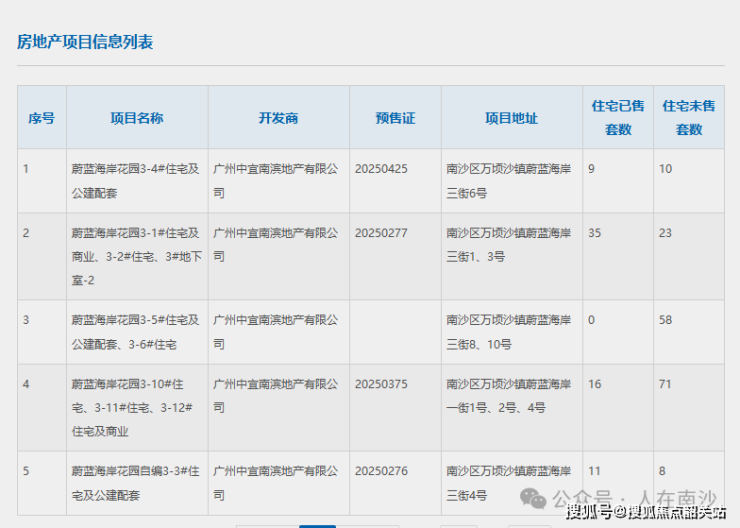This screenshot has width=740, height=528.
Task: Click address 南沙区万顷沙镇蔚蓝海岸三街6号
Action: (509, 181)
